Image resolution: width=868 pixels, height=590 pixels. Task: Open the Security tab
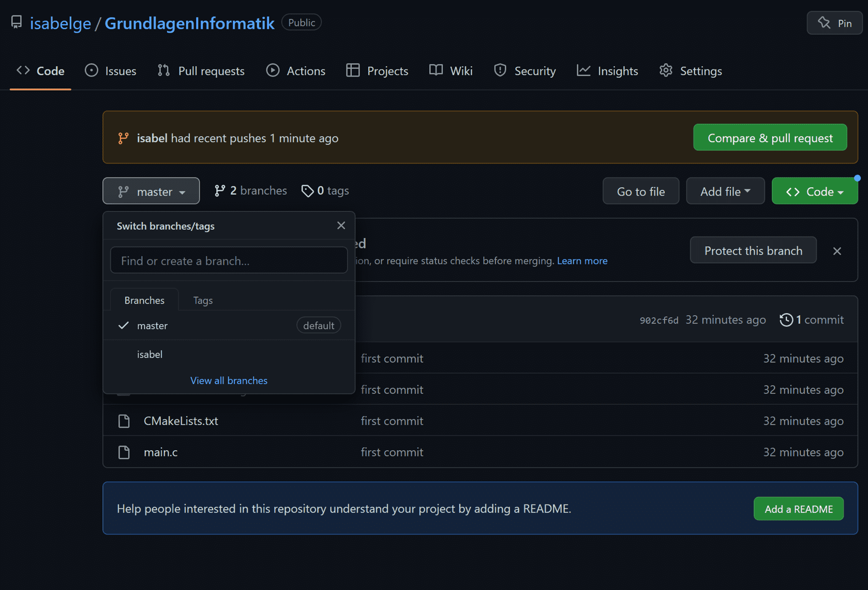point(525,71)
